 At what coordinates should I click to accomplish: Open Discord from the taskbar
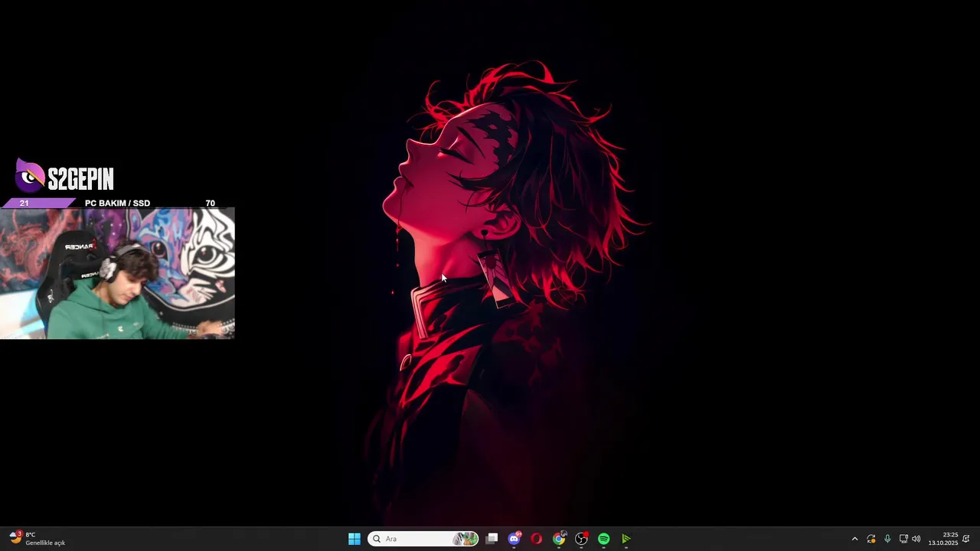pos(514,539)
